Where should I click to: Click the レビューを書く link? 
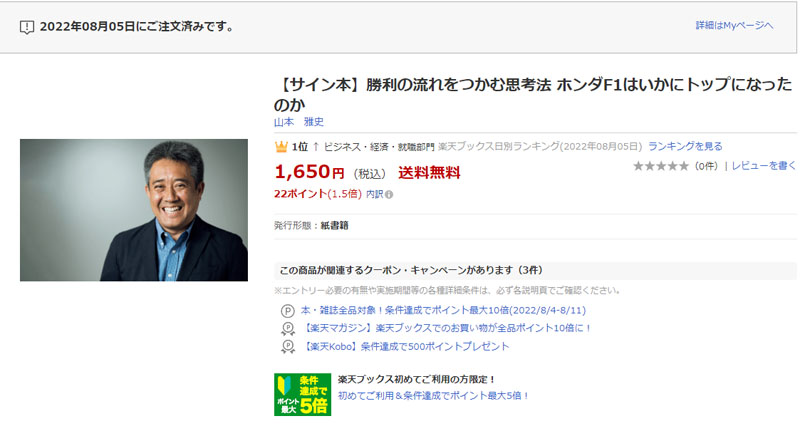(764, 166)
